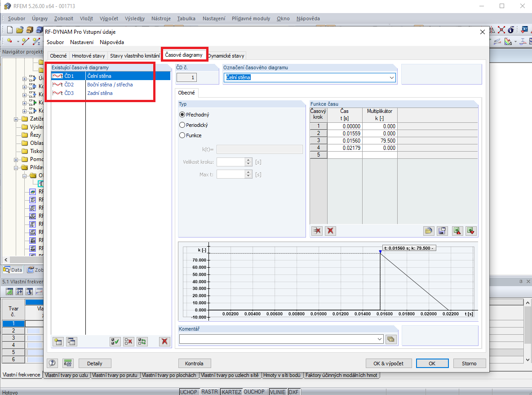This screenshot has height=395, width=532.
Task: Collapse the Přída folder in navigator
Action: 16,168
